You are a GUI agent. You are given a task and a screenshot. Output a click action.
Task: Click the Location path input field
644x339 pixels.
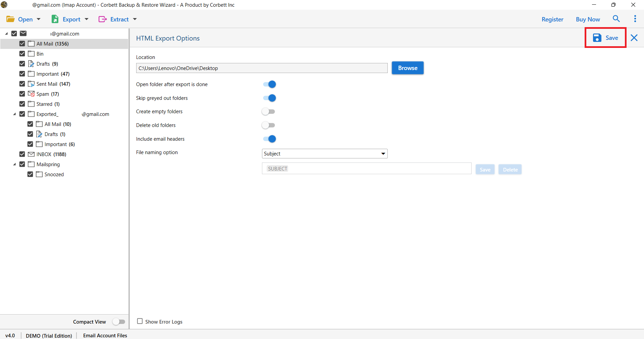click(262, 68)
